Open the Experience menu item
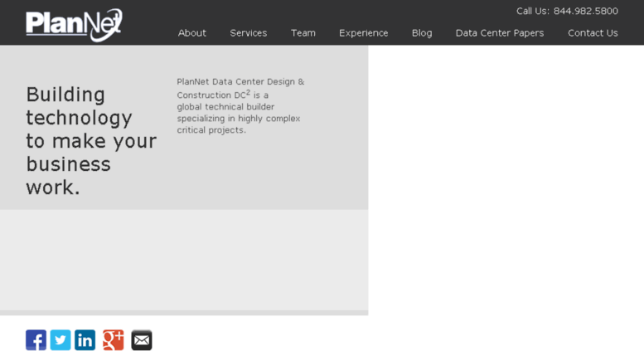Viewport: 644px width, 351px height. pos(364,33)
